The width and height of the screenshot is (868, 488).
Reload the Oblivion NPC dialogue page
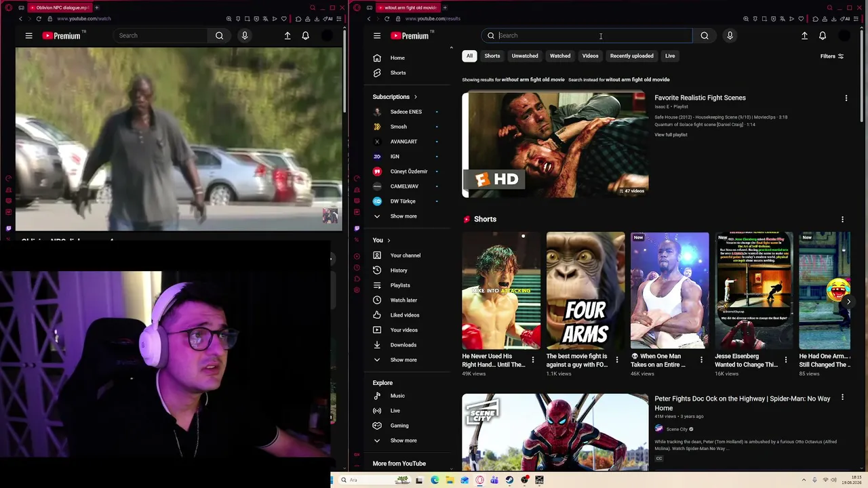(39, 19)
